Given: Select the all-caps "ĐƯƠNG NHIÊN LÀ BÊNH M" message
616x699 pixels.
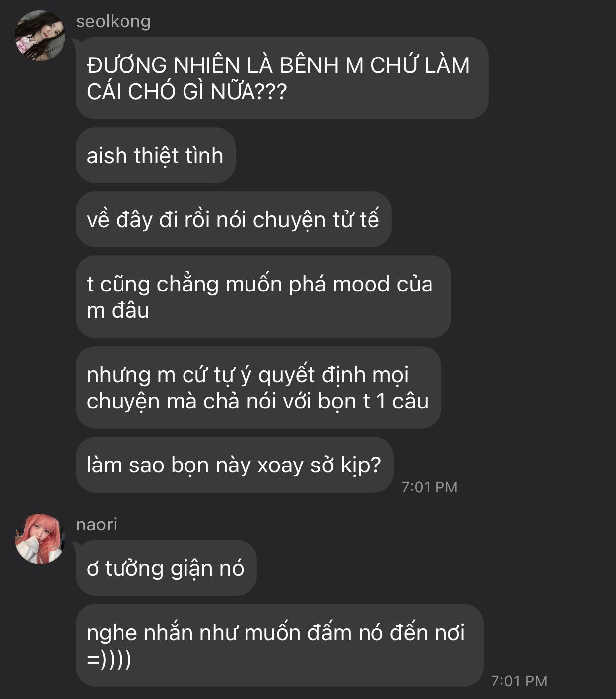Looking at the screenshot, I should (282, 78).
